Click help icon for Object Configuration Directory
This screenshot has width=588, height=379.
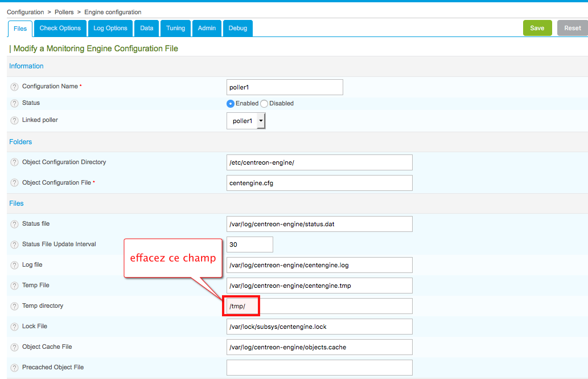[15, 162]
